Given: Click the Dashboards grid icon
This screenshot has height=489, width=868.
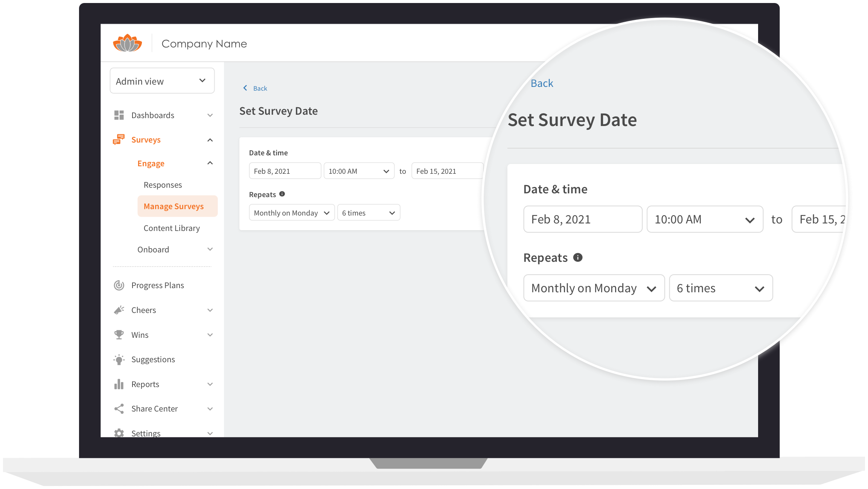Looking at the screenshot, I should pos(119,115).
